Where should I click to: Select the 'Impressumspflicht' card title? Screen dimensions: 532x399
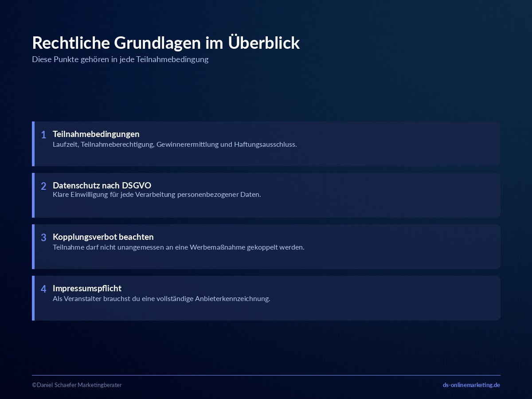pyautogui.click(x=87, y=288)
